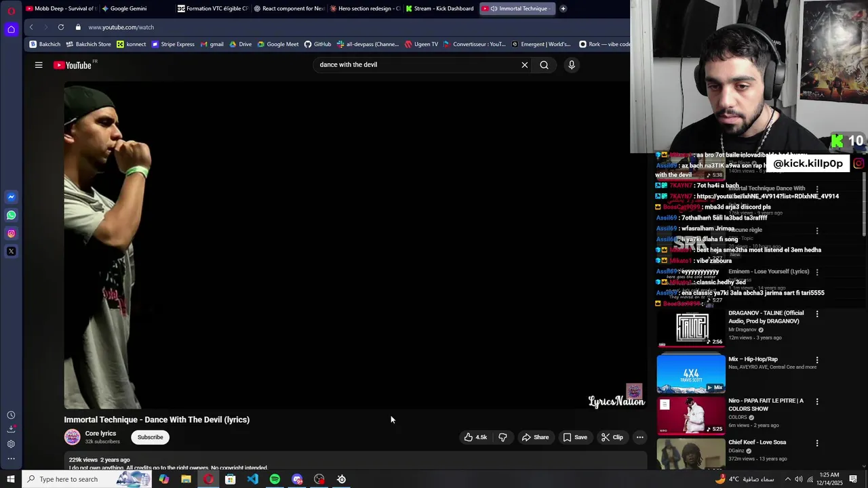This screenshot has width=868, height=488.
Task: Open Opera sidebar settings gear
Action: [11, 444]
